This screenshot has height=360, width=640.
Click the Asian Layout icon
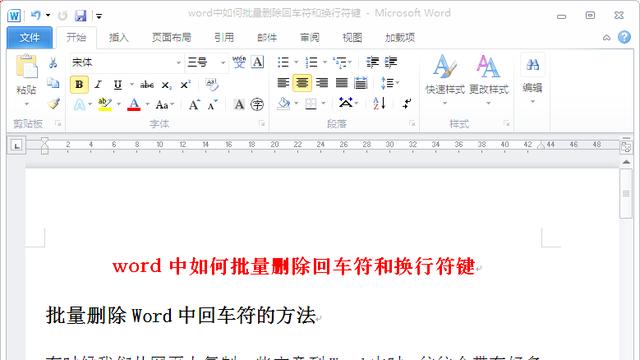pyautogui.click(x=346, y=102)
